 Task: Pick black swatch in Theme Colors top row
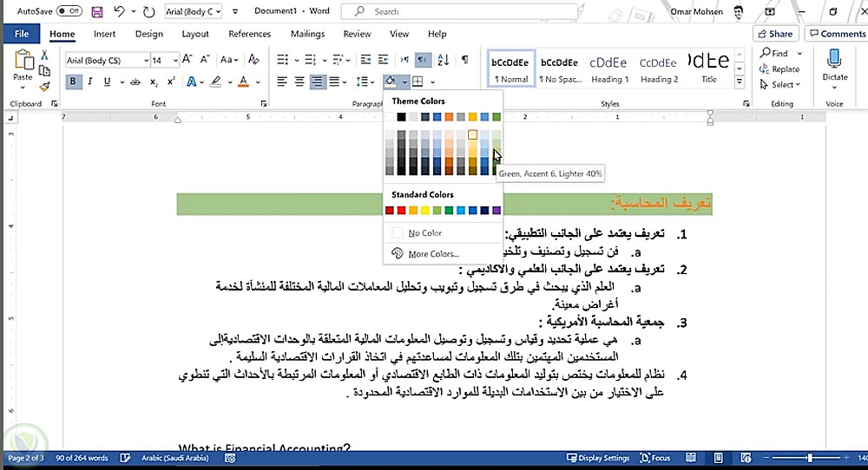(x=401, y=117)
